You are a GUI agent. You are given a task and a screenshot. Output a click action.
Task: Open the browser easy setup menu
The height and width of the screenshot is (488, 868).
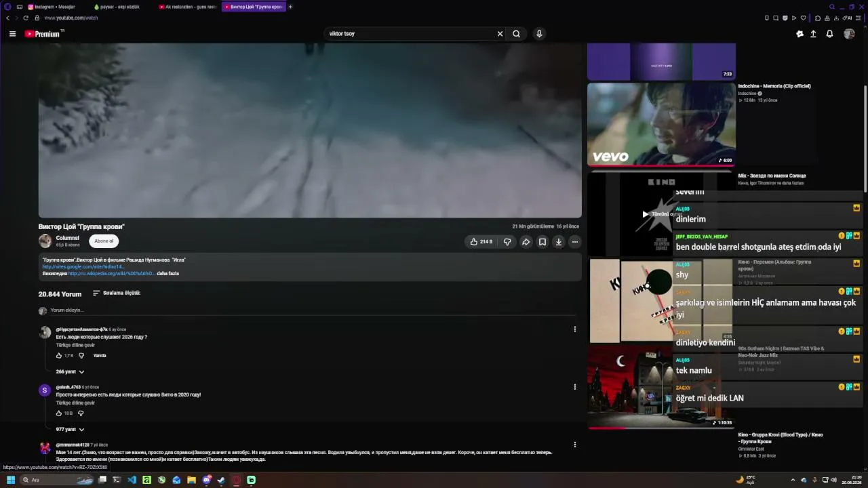[x=859, y=18]
